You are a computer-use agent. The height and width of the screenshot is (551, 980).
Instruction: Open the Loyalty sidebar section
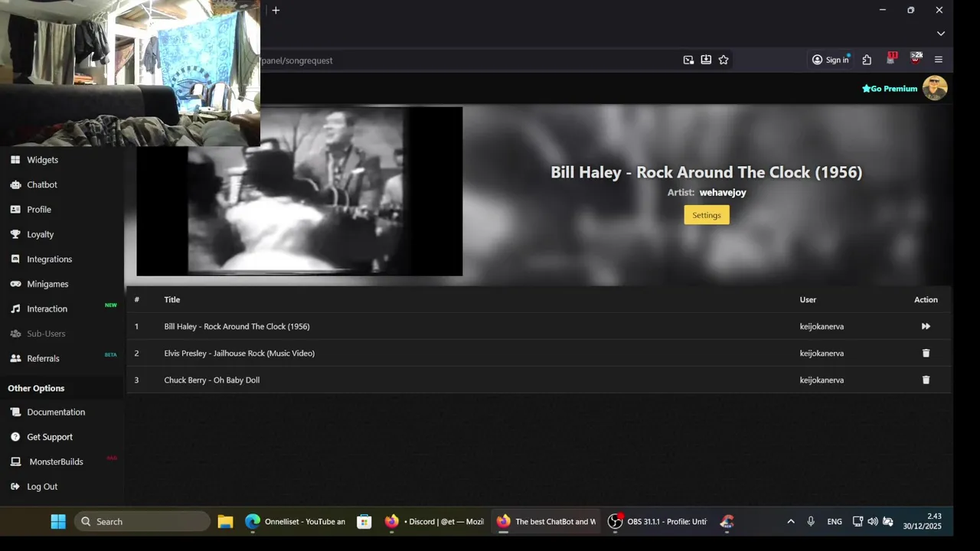(x=41, y=234)
